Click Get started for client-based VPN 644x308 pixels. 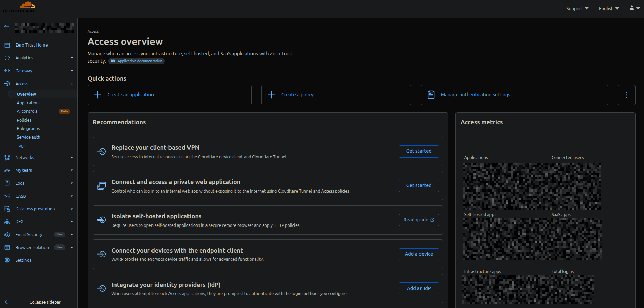point(419,151)
